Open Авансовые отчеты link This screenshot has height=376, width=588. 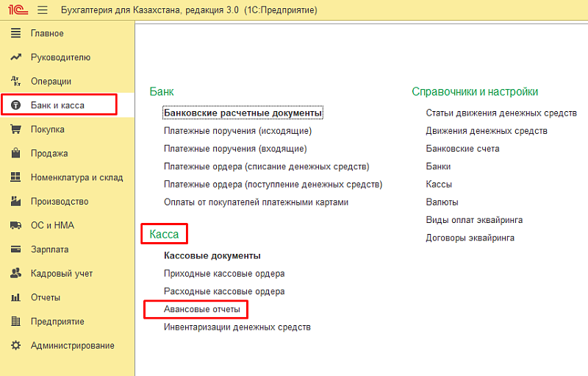[x=202, y=309]
